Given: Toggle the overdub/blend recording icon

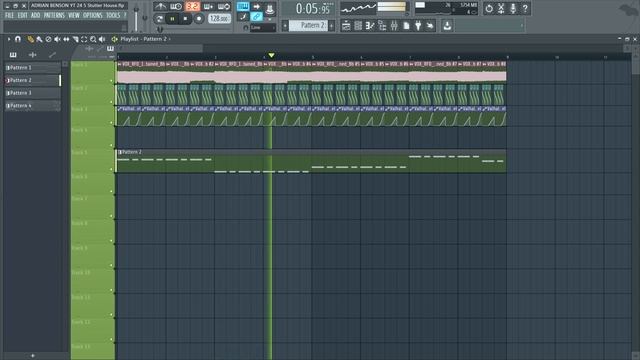Looking at the screenshot, I should click(208, 7).
